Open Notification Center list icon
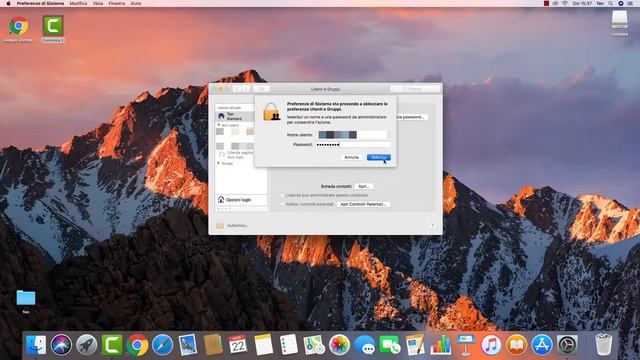The width and height of the screenshot is (640, 360). click(x=630, y=3)
